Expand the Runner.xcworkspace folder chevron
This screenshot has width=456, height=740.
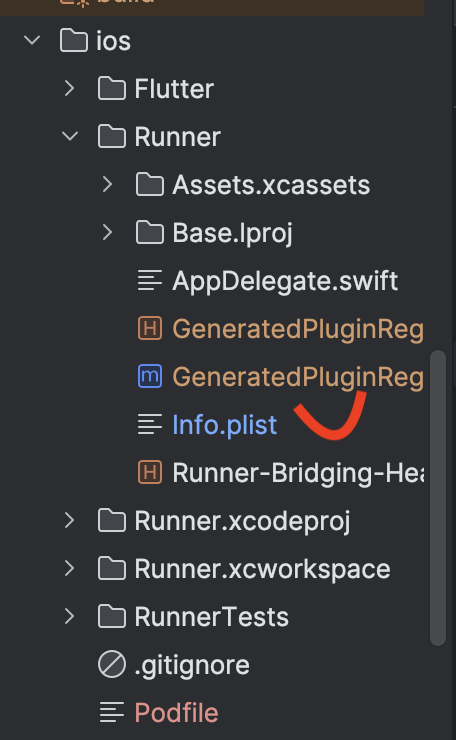[x=70, y=568]
